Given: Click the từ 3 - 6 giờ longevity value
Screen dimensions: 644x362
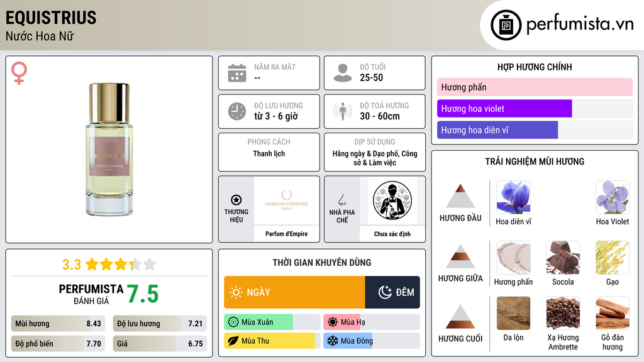Looking at the screenshot, I should coord(275,116).
